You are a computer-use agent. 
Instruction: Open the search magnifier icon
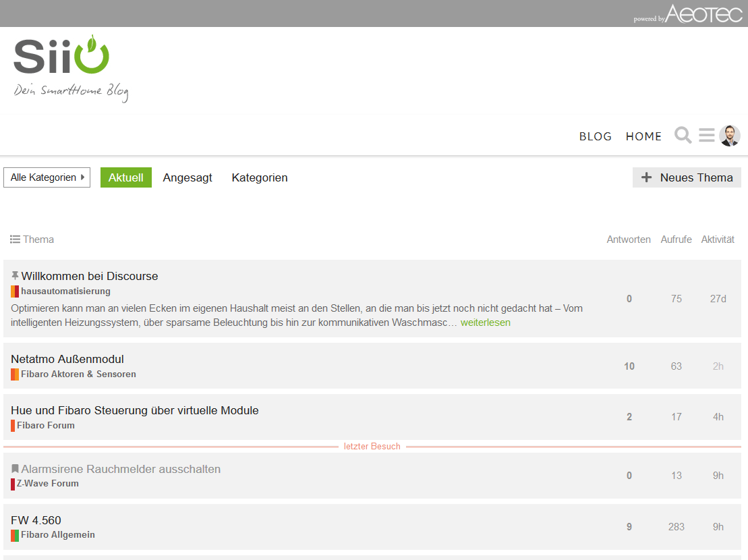pyautogui.click(x=683, y=136)
